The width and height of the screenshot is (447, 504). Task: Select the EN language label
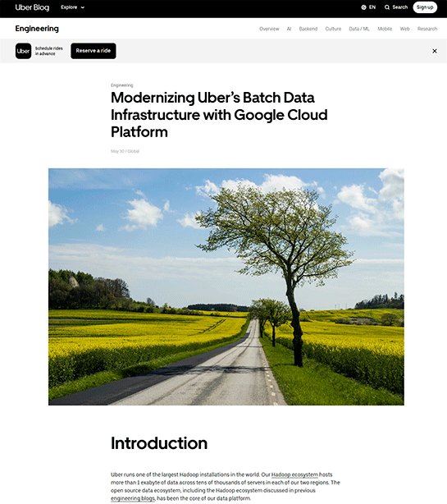pos(372,7)
